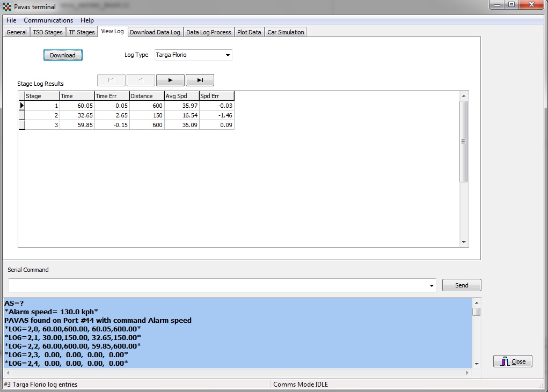
Task: Switch to the Plot Data tab
Action: 249,32
